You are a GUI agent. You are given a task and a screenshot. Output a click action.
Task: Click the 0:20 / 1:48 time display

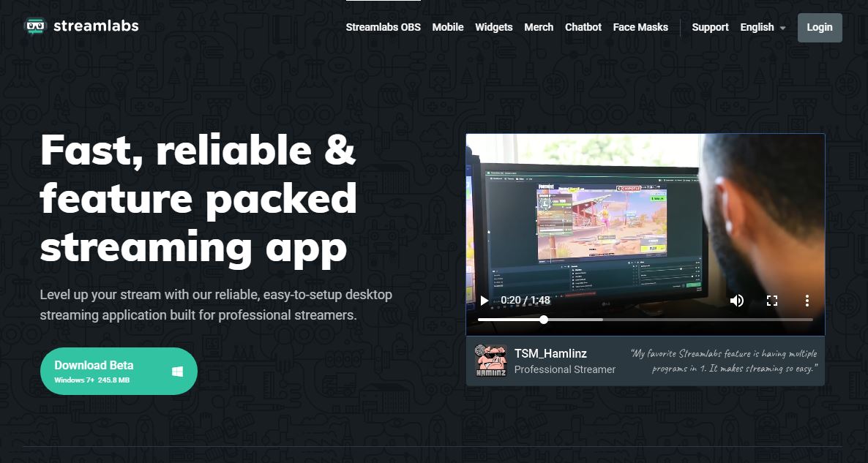(x=525, y=301)
